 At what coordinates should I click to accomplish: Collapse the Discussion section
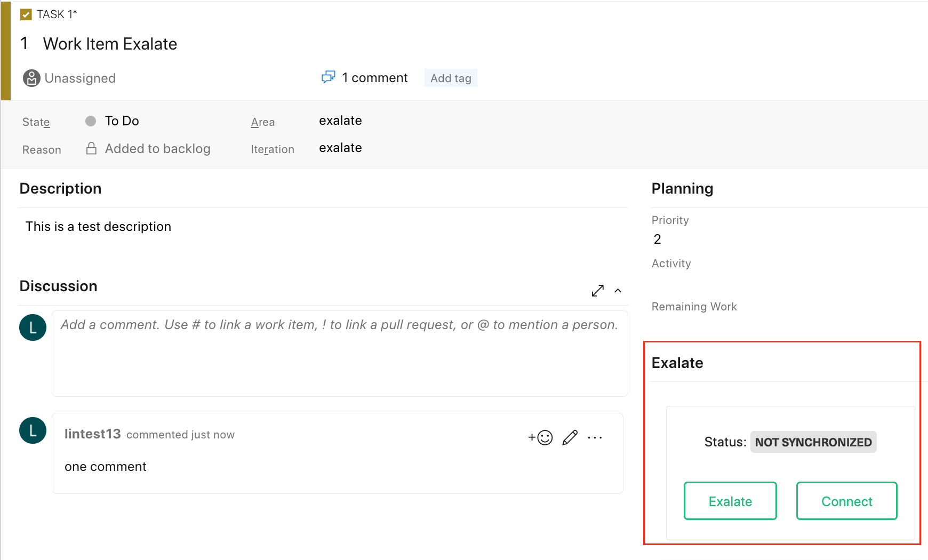618,291
